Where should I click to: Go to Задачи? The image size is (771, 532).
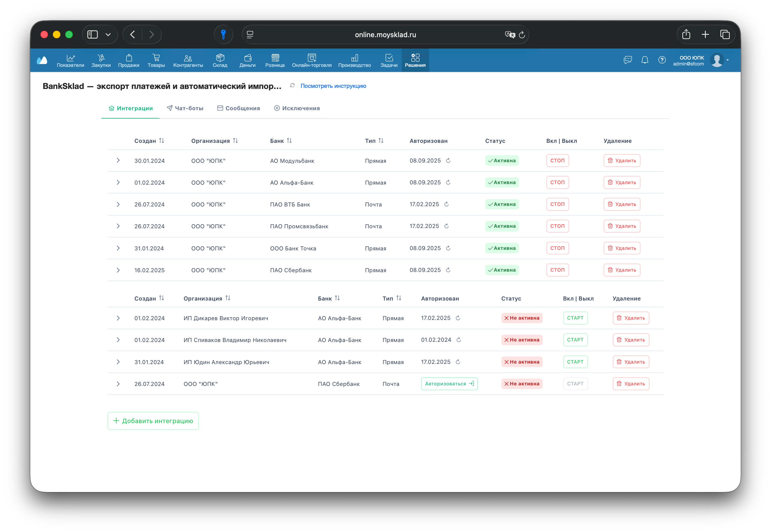click(389, 61)
